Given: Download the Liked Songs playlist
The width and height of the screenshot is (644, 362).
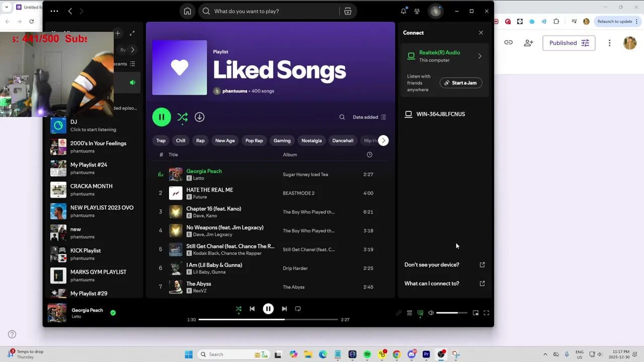Looking at the screenshot, I should coord(200,117).
